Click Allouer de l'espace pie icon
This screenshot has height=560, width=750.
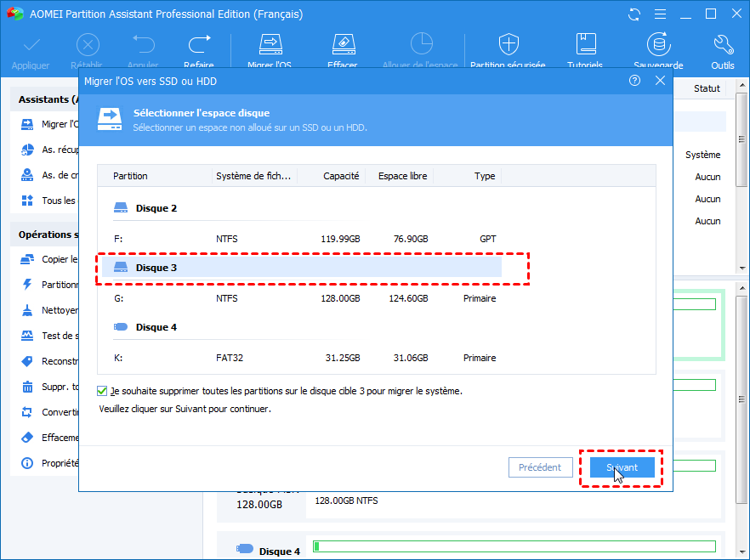pos(422,44)
